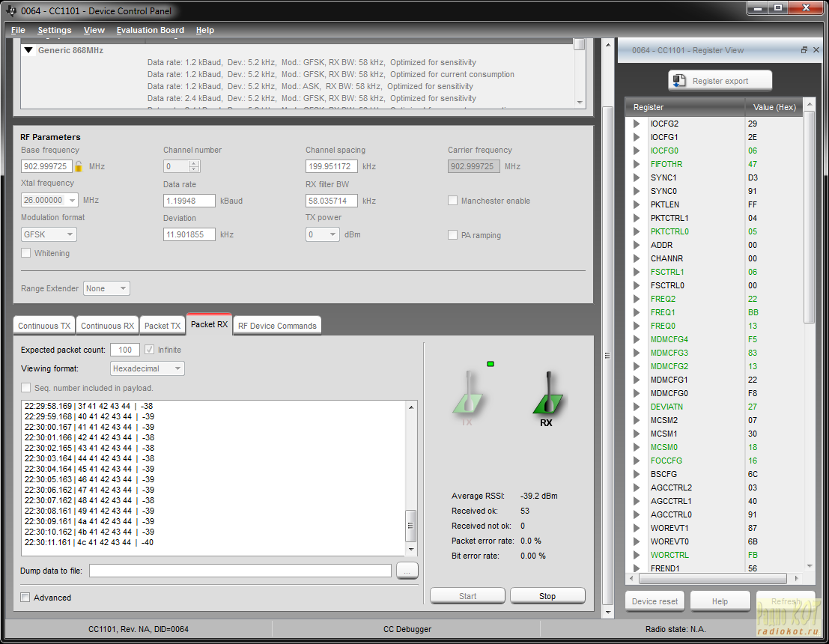
Task: Click the register list vertical scrollbar
Action: coord(809,218)
